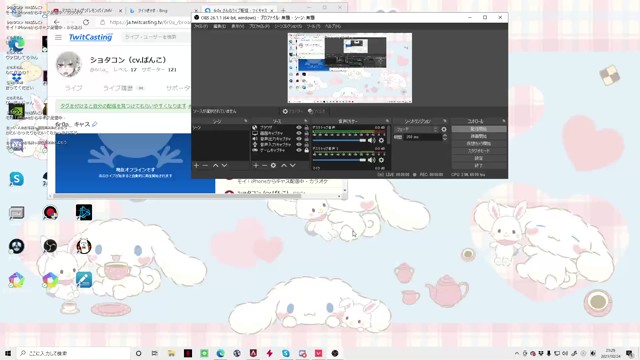Open transition properties gear next to Fade
The image size is (640, 360).
(444, 129)
